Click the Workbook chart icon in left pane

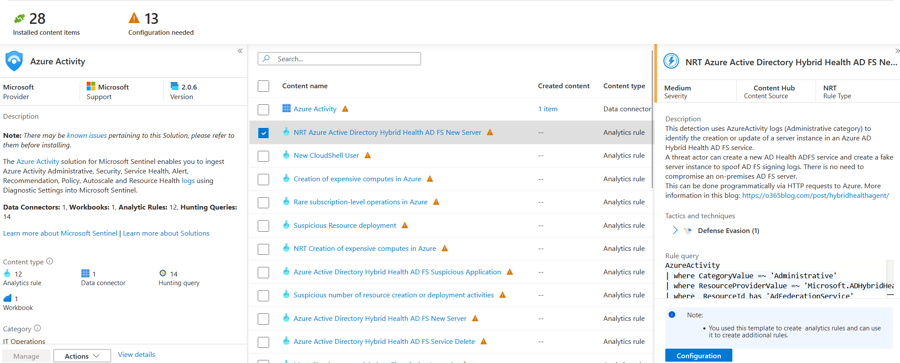[8, 298]
